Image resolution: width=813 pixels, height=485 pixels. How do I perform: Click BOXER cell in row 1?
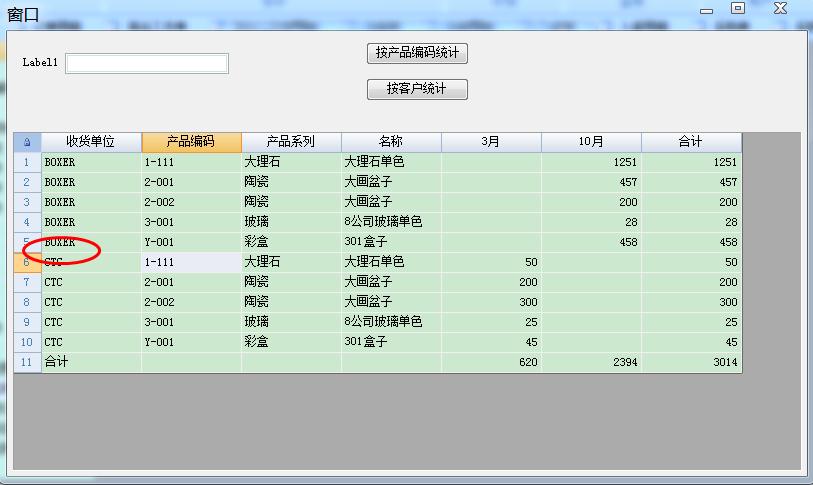click(91, 162)
